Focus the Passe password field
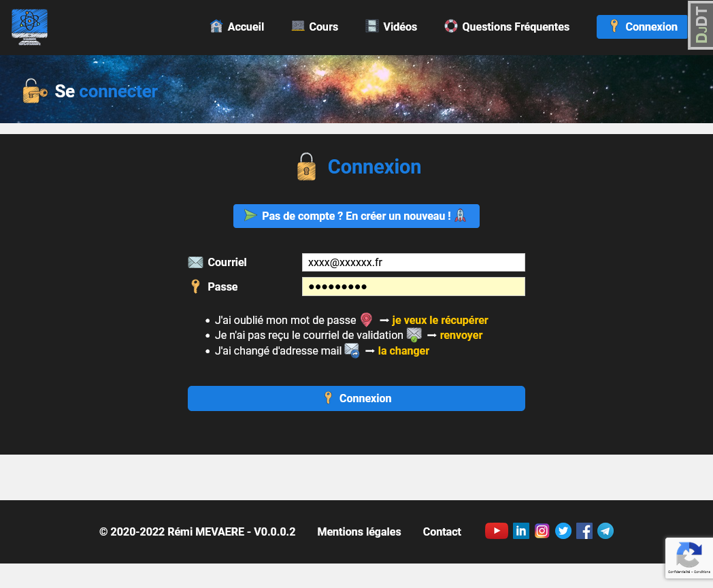The height and width of the screenshot is (588, 713). click(x=413, y=287)
